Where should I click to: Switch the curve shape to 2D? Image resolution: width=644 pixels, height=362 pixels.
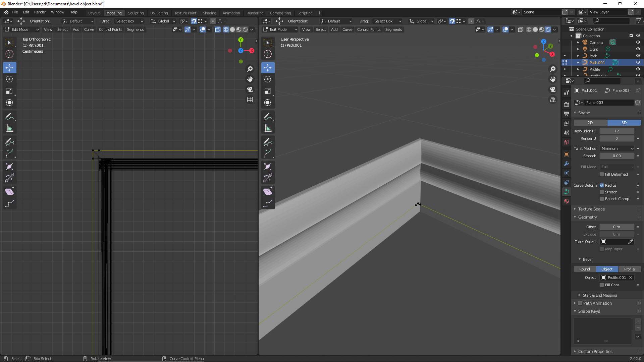pyautogui.click(x=590, y=123)
